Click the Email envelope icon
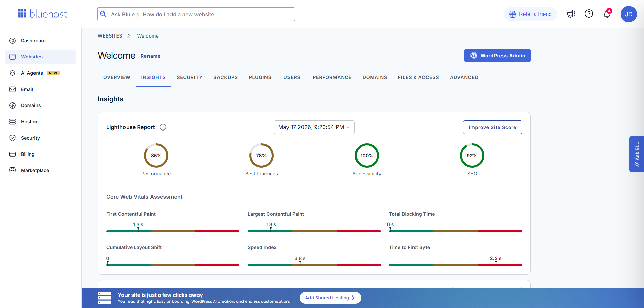Viewport: 644px width, 308px height. click(13, 89)
